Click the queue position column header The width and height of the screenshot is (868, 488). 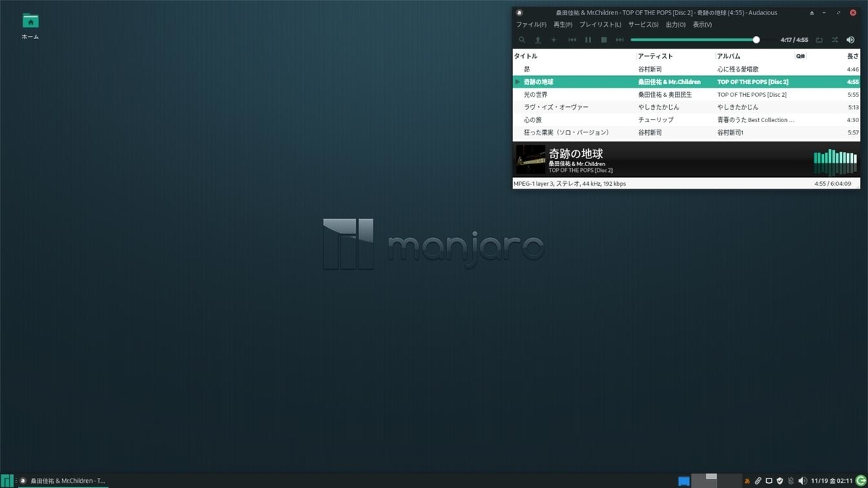801,56
